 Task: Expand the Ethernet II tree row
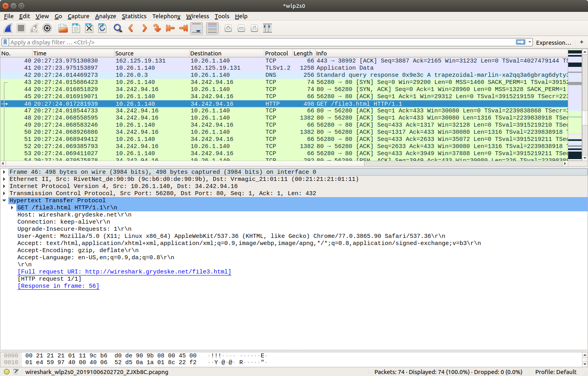4,179
